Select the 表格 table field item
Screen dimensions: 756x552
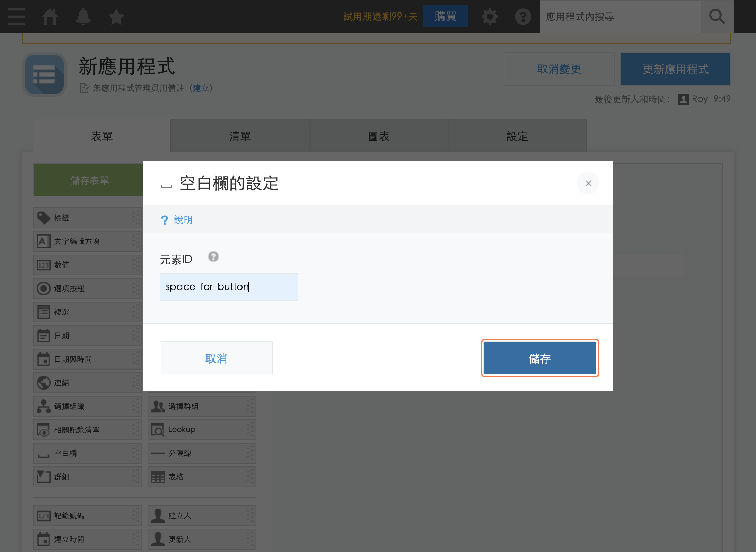[x=202, y=477]
